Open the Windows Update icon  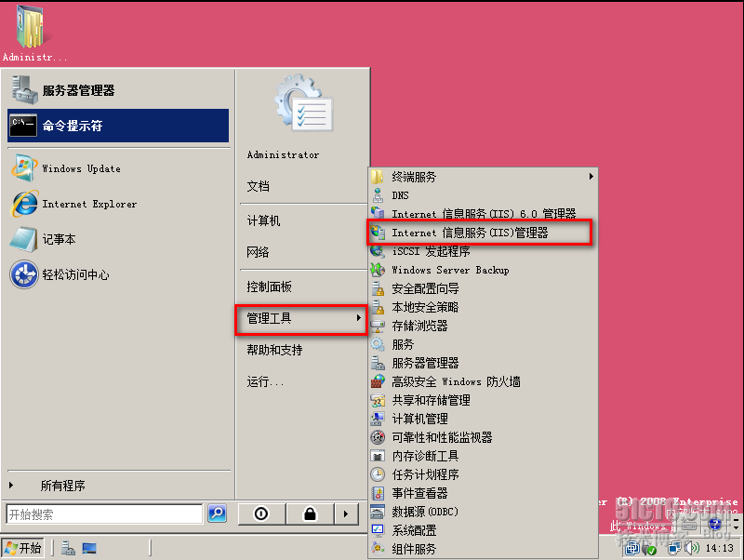tap(24, 168)
